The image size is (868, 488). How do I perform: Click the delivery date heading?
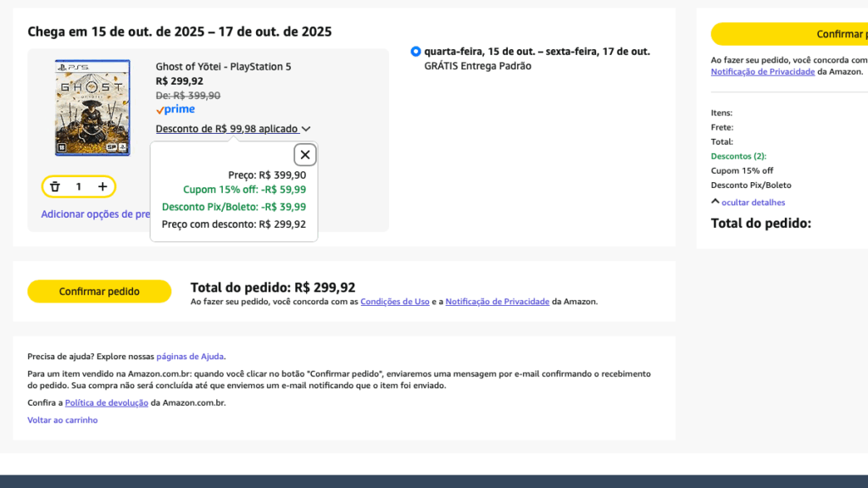click(x=180, y=31)
